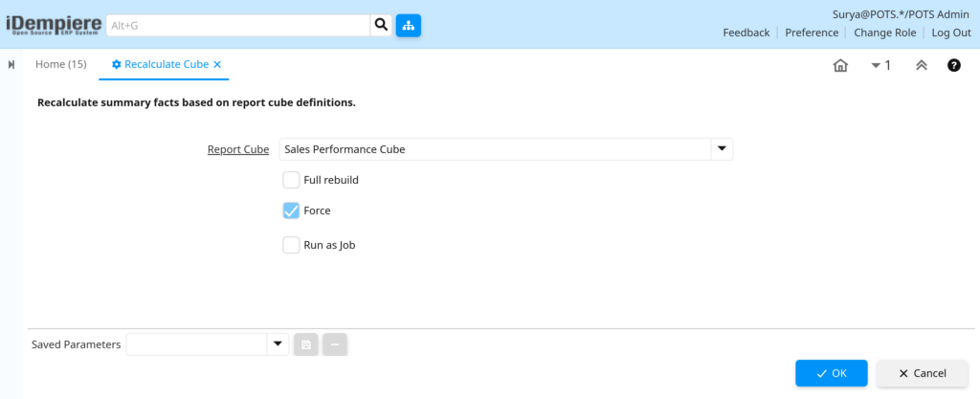Close the Recalculate Cube tab

click(217, 64)
